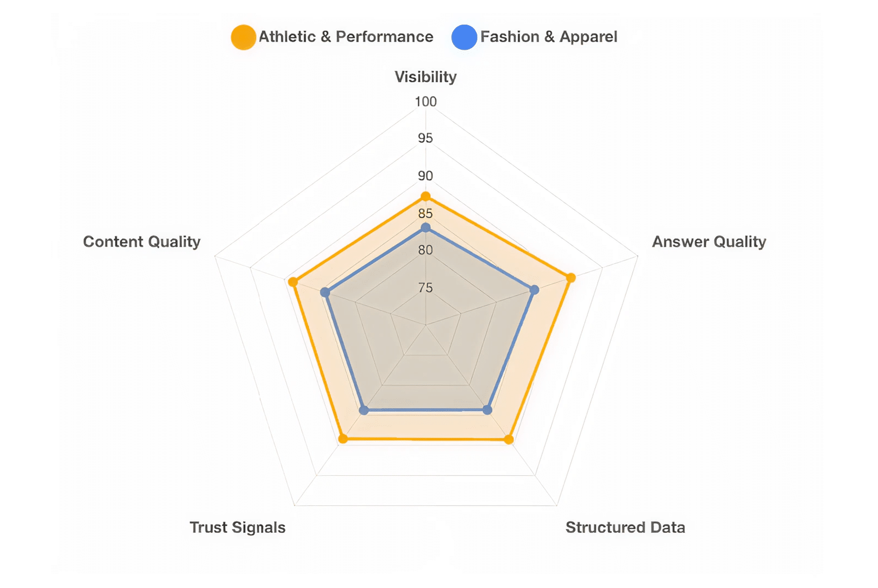Select the blue Content Quality data point

[325, 292]
